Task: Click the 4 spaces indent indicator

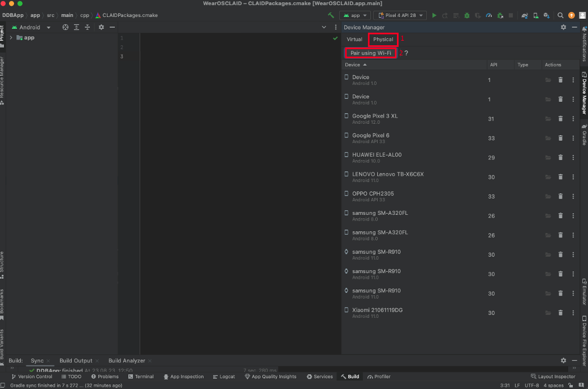Action: click(x=554, y=385)
